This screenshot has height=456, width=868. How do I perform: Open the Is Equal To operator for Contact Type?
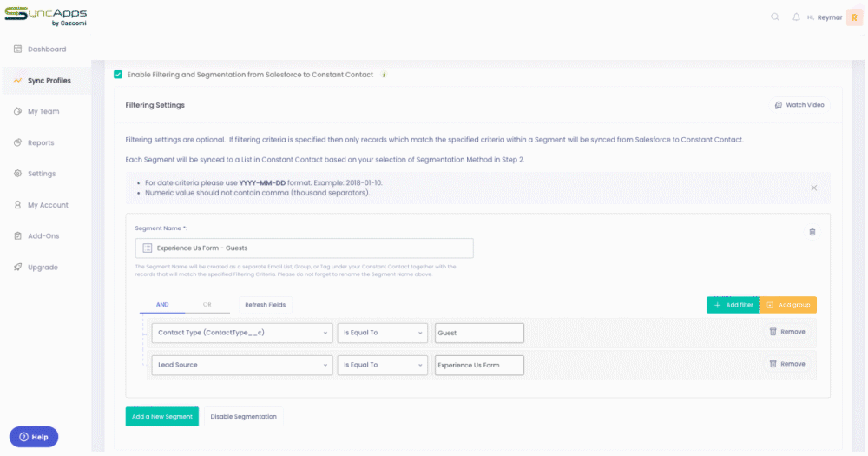[383, 333]
